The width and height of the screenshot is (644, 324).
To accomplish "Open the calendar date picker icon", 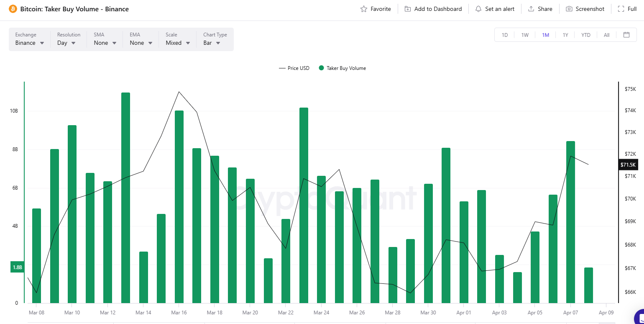I will (626, 35).
